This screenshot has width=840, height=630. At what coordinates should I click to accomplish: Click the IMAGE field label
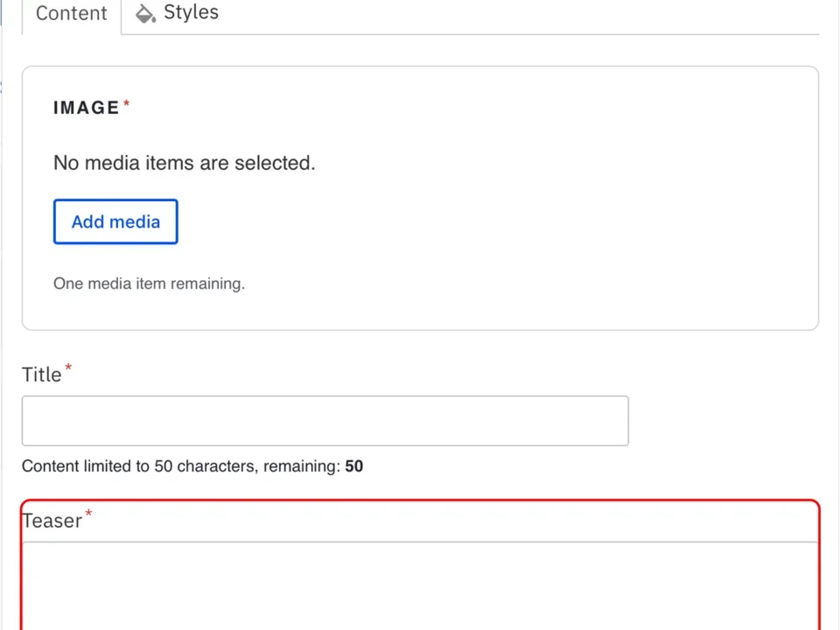tap(87, 107)
